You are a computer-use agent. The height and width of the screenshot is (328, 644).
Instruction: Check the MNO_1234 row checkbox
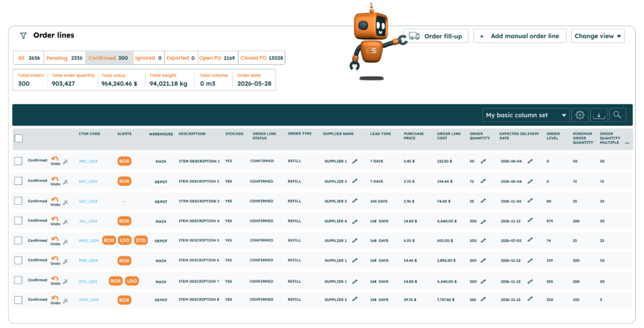pos(18,241)
